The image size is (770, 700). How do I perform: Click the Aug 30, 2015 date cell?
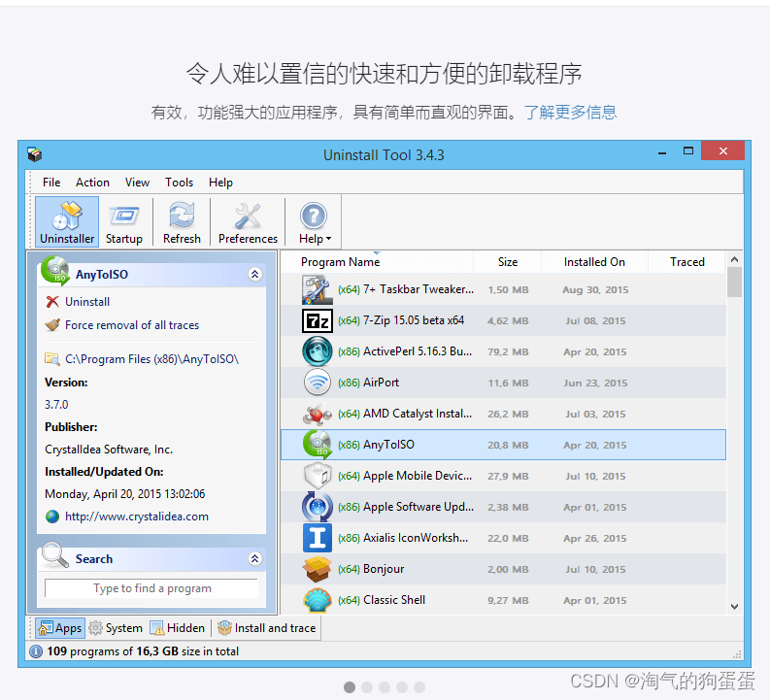[x=595, y=289]
